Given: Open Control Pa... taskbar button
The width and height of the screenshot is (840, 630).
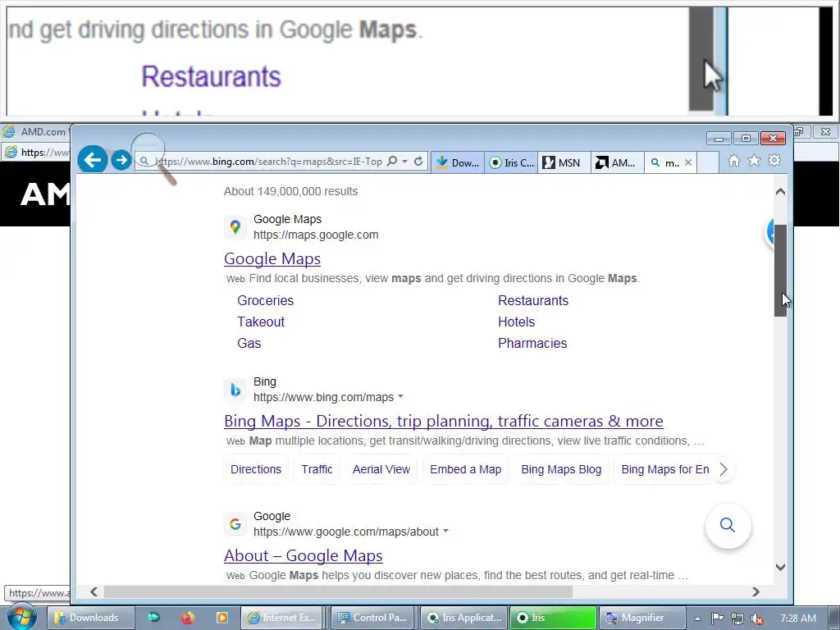Looking at the screenshot, I should point(373,618).
